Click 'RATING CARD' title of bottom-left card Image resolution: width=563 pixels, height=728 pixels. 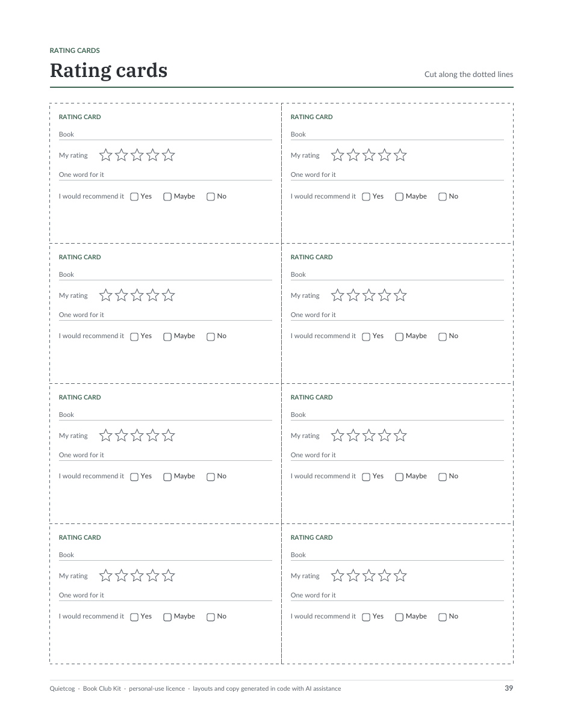click(x=80, y=538)
